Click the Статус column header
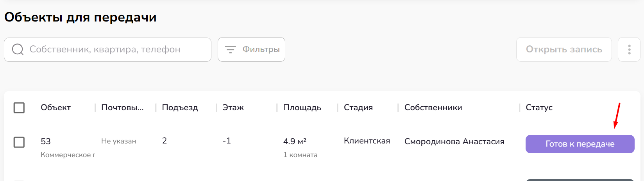Image resolution: width=644 pixels, height=181 pixels. click(x=539, y=108)
